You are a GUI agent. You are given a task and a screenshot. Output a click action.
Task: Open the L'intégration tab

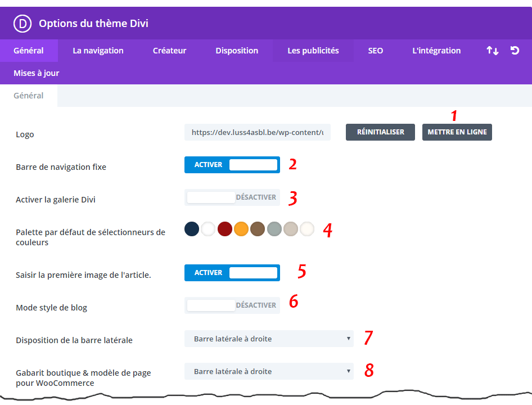[436, 51]
